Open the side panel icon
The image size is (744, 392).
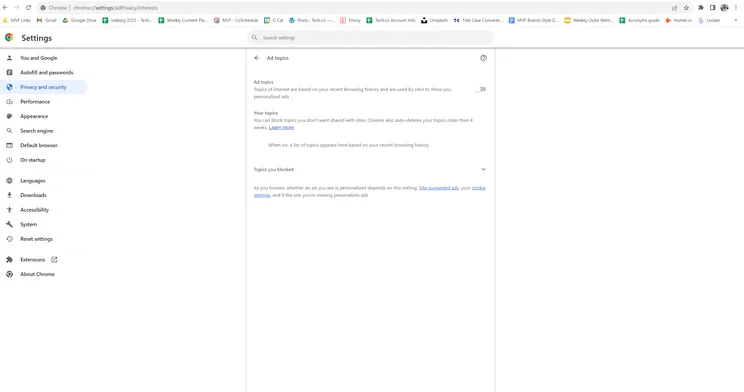[712, 8]
